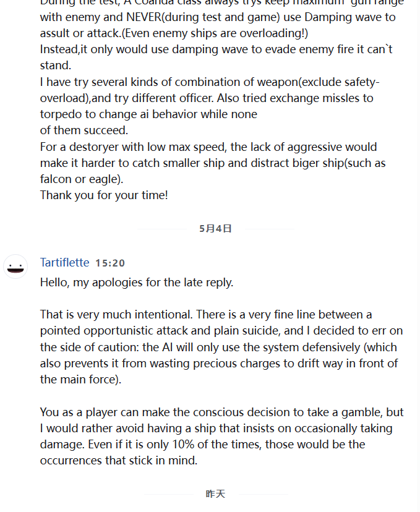
Task: Click the 15:20 message timestamp
Action: pos(110,263)
